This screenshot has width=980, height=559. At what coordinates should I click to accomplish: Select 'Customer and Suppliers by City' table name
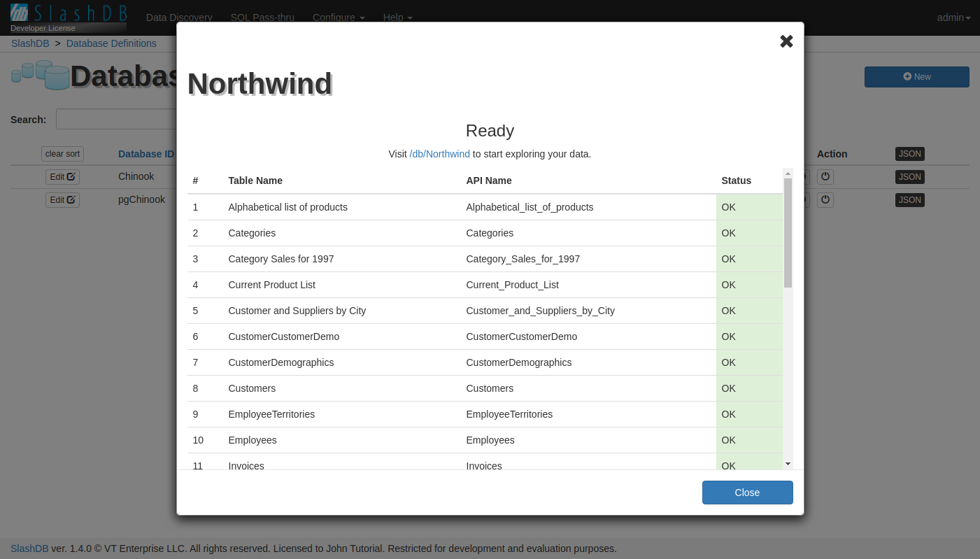click(297, 311)
